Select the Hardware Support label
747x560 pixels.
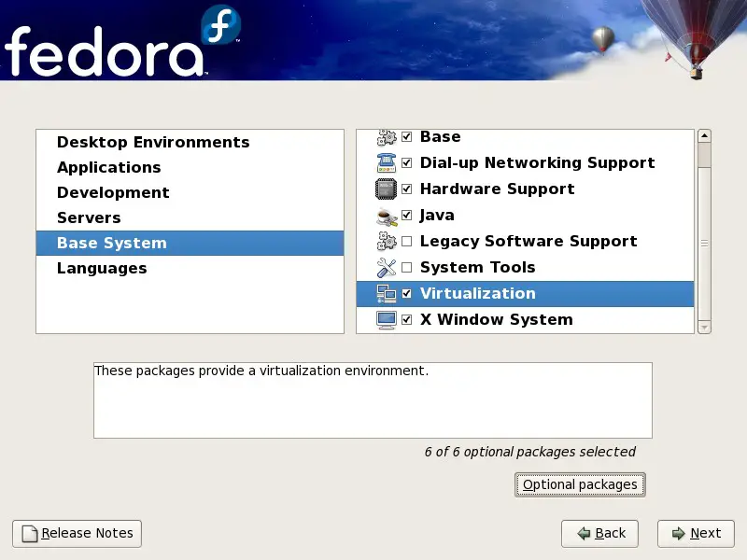tap(498, 189)
